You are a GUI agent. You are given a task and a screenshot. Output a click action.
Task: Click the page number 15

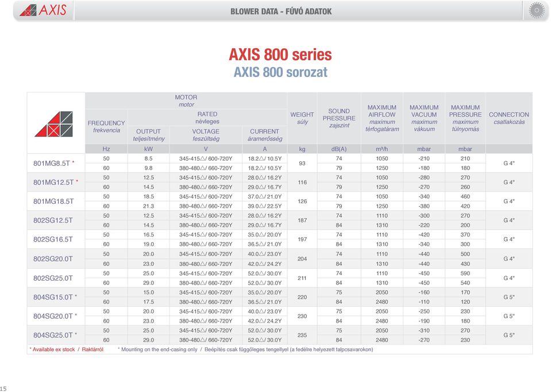click(x=3, y=389)
